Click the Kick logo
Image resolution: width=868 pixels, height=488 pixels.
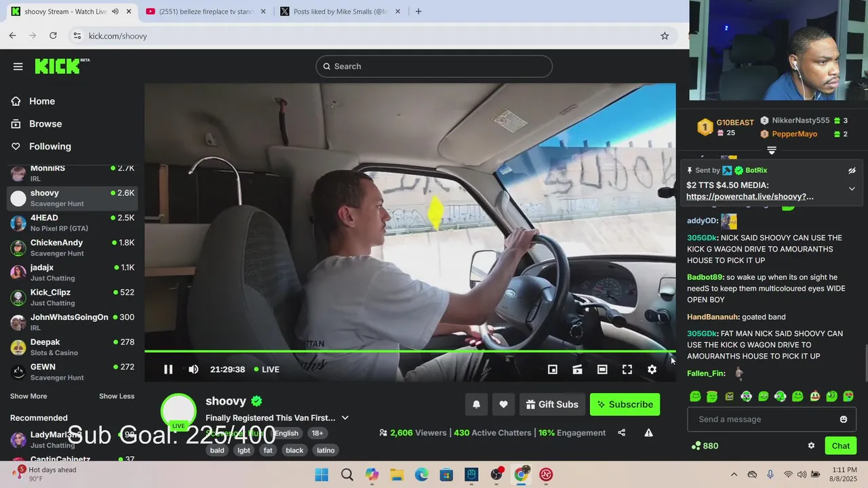click(62, 66)
